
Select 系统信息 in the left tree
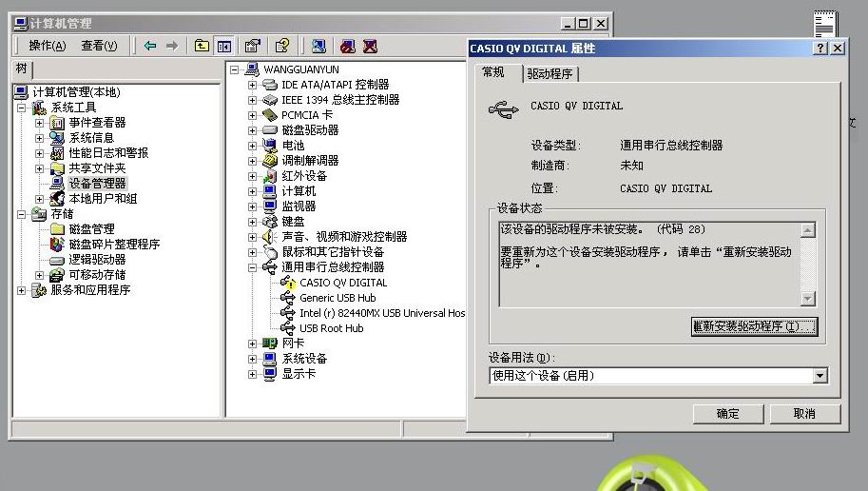pos(91,137)
